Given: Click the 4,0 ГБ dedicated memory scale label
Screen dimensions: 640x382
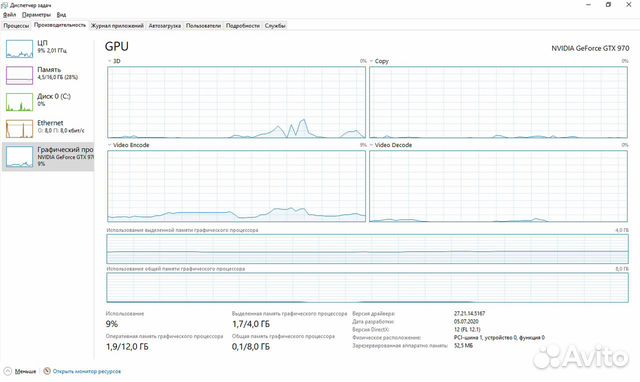Looking at the screenshot, I should 622,230.
